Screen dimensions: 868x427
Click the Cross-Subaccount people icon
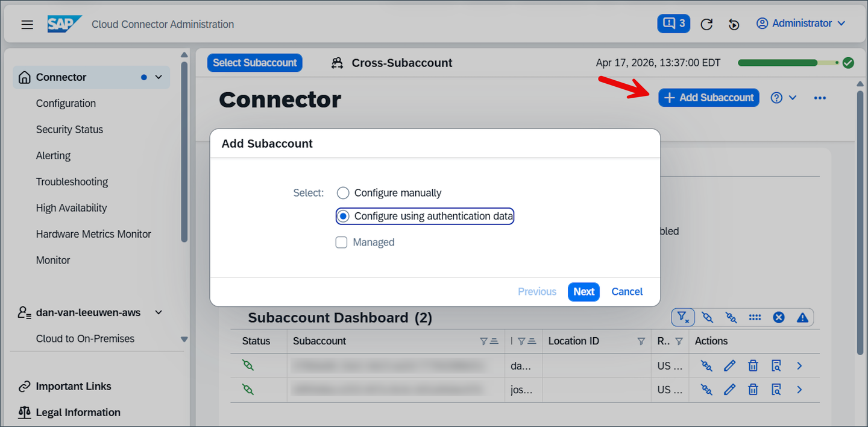[x=337, y=63]
